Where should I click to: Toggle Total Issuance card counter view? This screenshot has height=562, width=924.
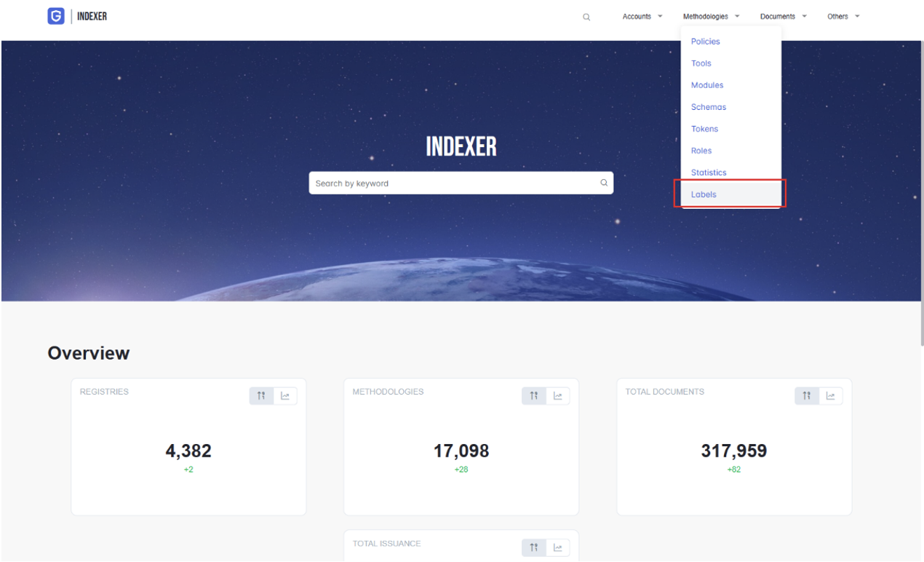coord(534,547)
